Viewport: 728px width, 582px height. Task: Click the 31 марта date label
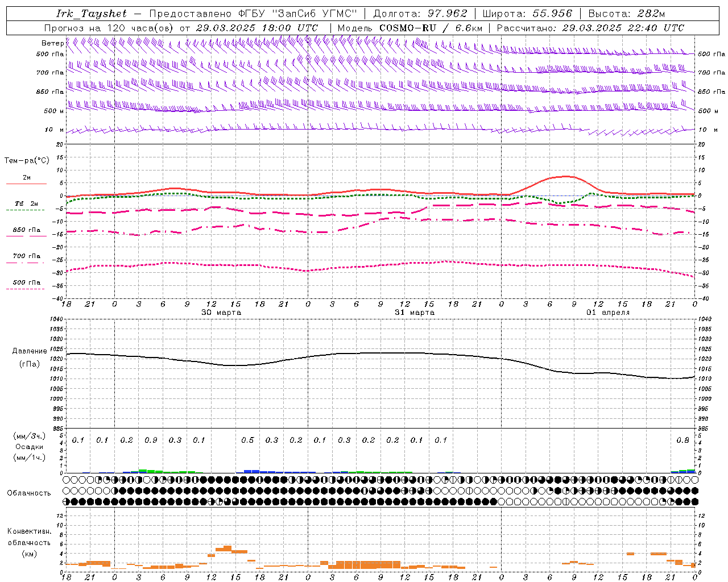[415, 313]
